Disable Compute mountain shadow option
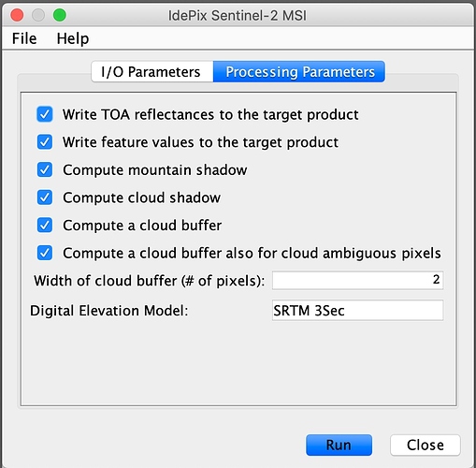The width and height of the screenshot is (476, 468). pos(45,169)
